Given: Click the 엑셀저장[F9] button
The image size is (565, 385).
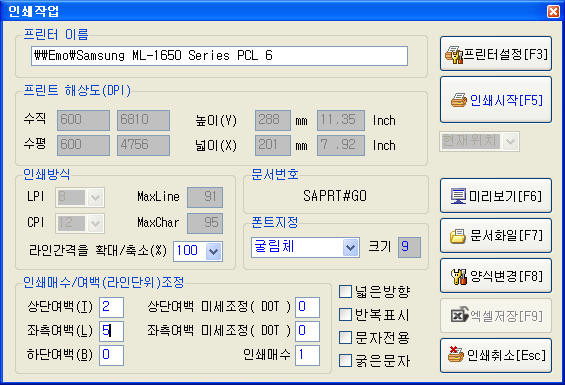Looking at the screenshot, I should 496,316.
